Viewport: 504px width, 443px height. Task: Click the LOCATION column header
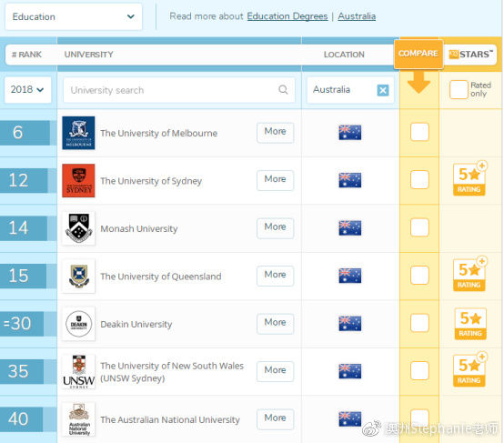point(344,55)
